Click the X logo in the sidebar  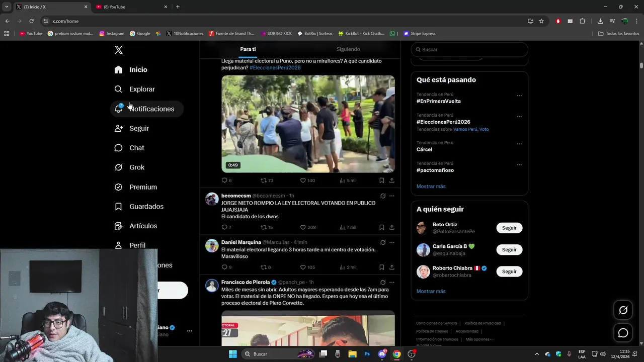tap(119, 50)
